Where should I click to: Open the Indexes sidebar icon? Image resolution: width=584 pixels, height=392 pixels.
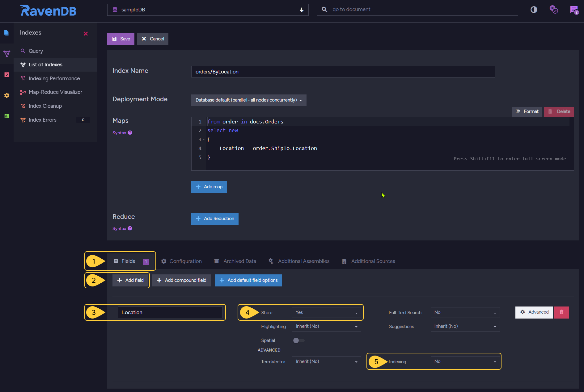pyautogui.click(x=6, y=54)
